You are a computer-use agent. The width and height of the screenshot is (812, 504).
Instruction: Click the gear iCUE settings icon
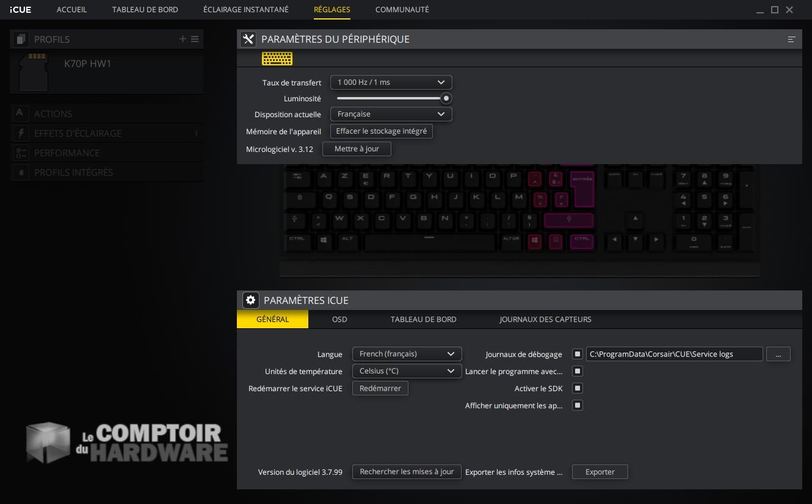[x=250, y=300]
